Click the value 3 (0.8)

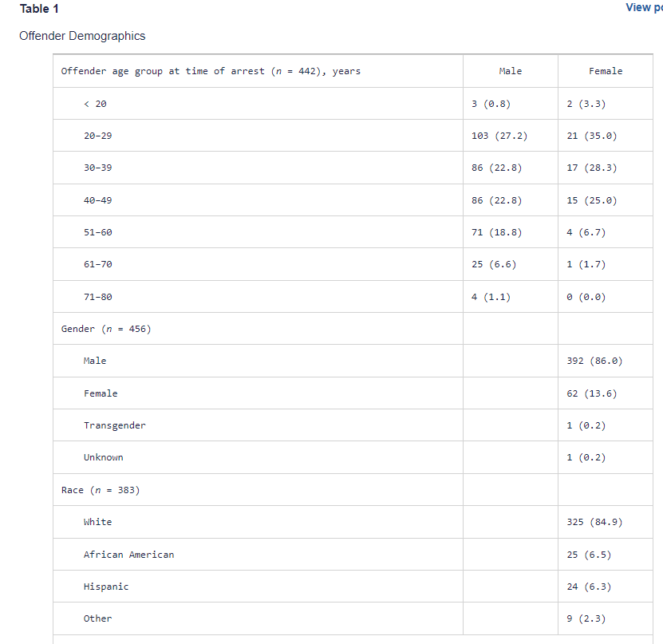pos(491,104)
